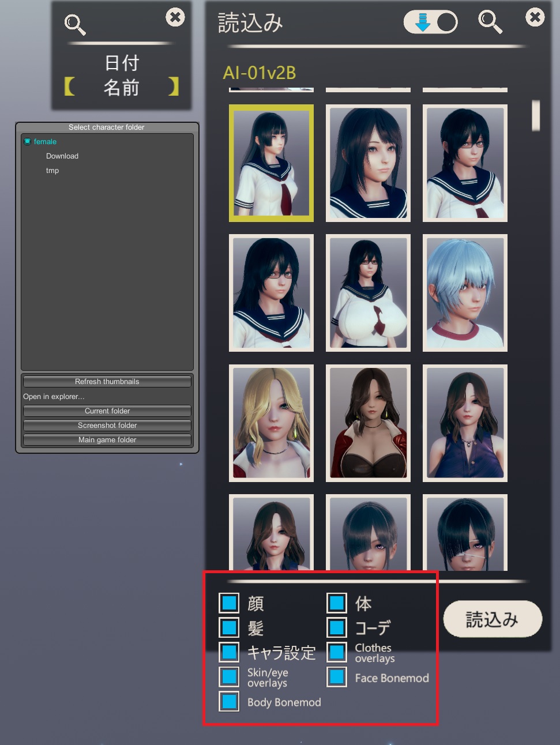
Task: Open the Screenshot folder in explorer
Action: click(x=107, y=426)
